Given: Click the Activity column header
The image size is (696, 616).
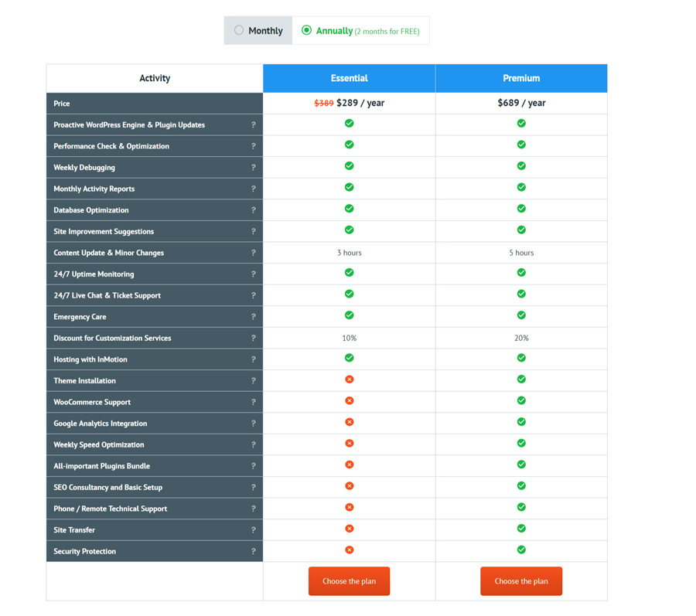Looking at the screenshot, I should point(155,78).
